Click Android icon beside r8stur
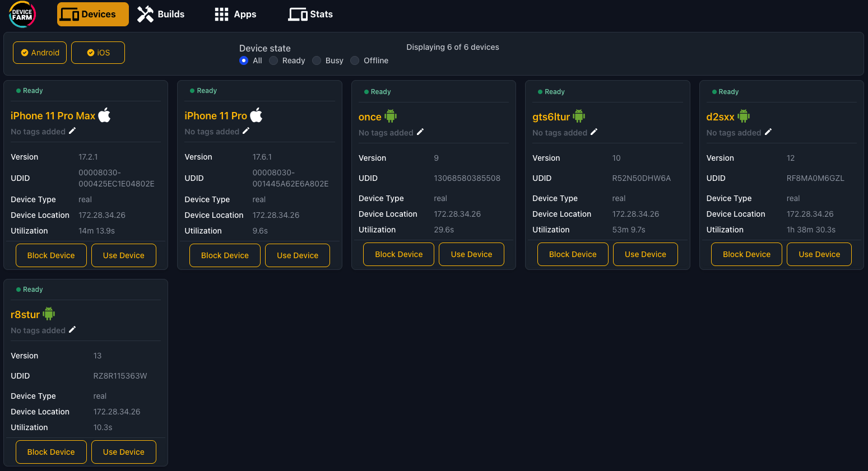 [49, 314]
